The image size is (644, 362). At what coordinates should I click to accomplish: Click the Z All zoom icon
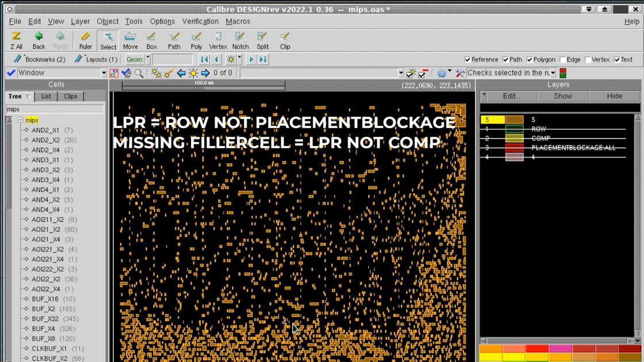point(16,40)
